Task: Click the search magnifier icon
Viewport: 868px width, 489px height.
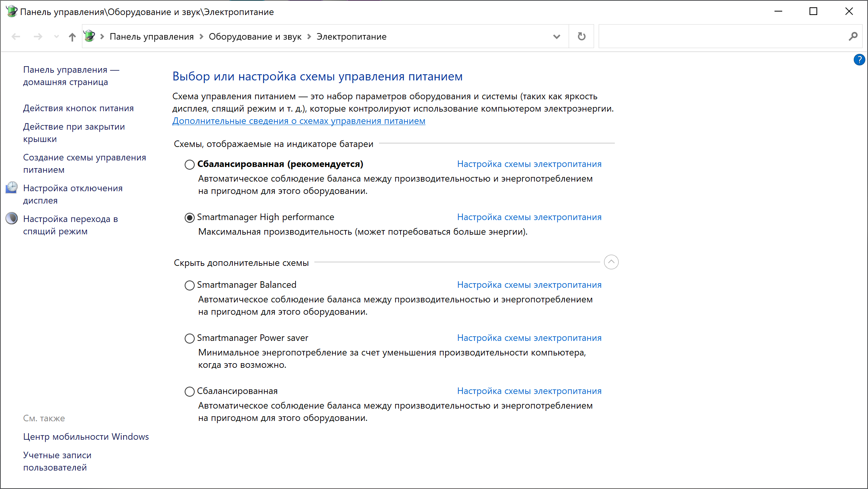Action: point(853,37)
